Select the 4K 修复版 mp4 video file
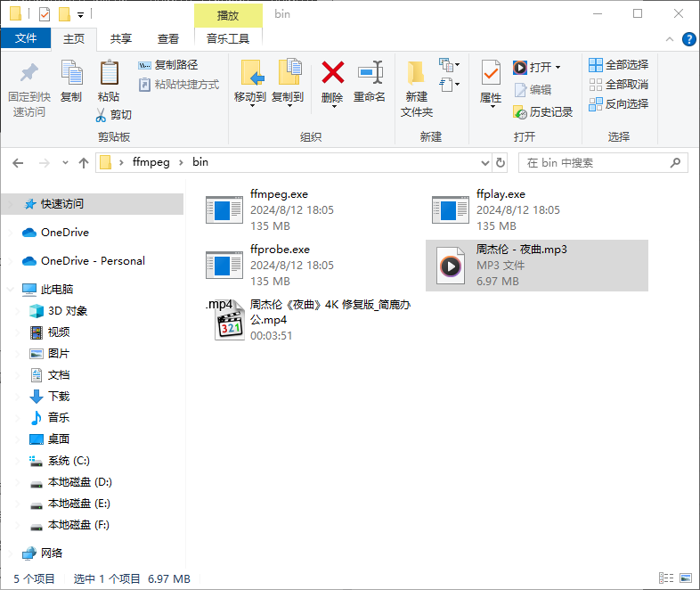 (308, 320)
